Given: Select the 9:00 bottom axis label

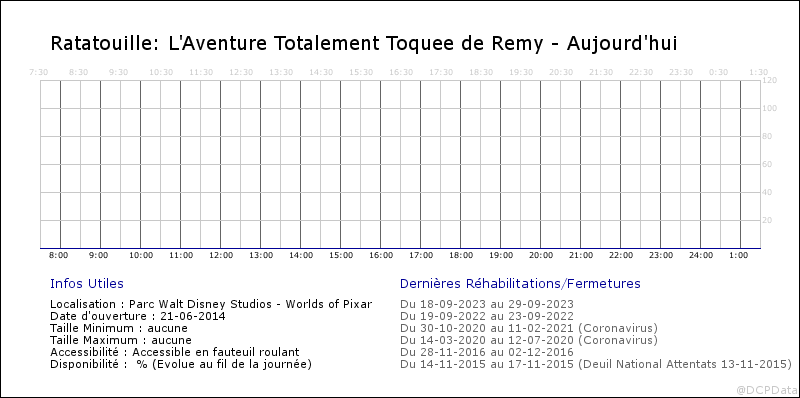Looking at the screenshot, I should click(98, 255).
